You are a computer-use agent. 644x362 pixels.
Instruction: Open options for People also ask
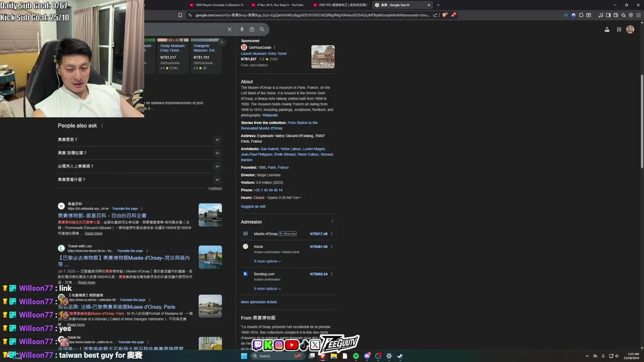pyautogui.click(x=102, y=126)
